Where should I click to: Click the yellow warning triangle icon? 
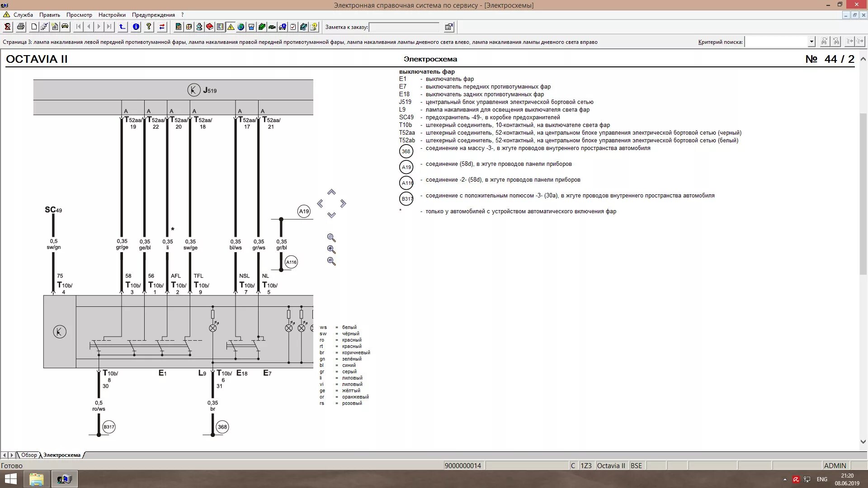point(231,27)
